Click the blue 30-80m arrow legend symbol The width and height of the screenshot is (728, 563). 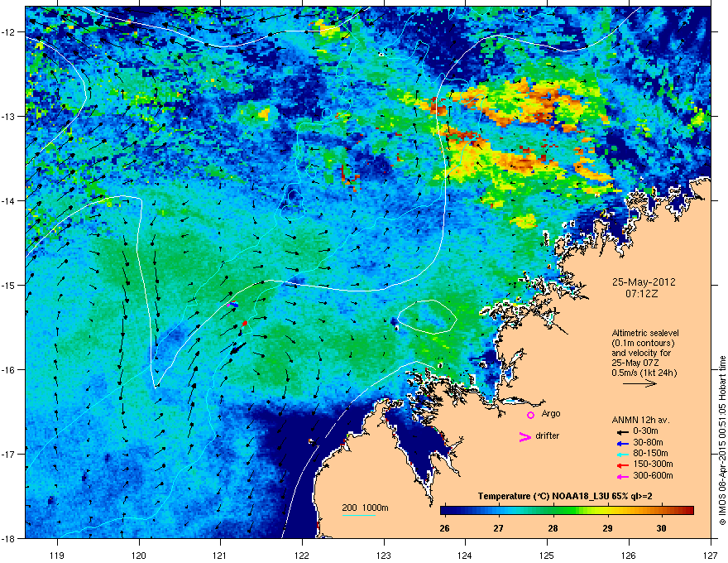click(x=623, y=443)
